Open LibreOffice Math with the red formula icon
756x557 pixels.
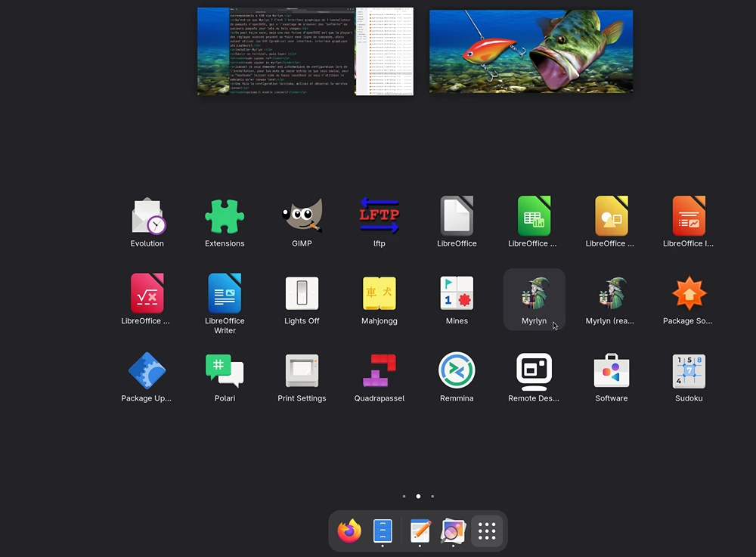pyautogui.click(x=147, y=299)
